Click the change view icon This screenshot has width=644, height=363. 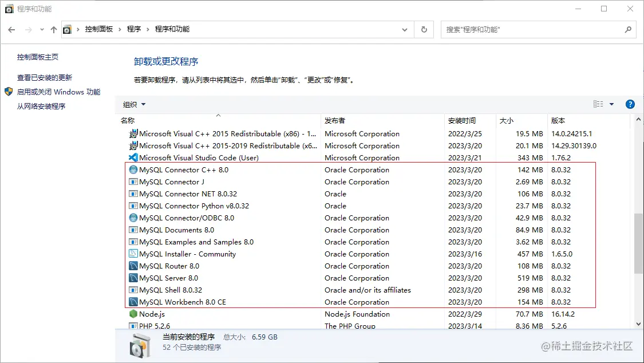[598, 104]
